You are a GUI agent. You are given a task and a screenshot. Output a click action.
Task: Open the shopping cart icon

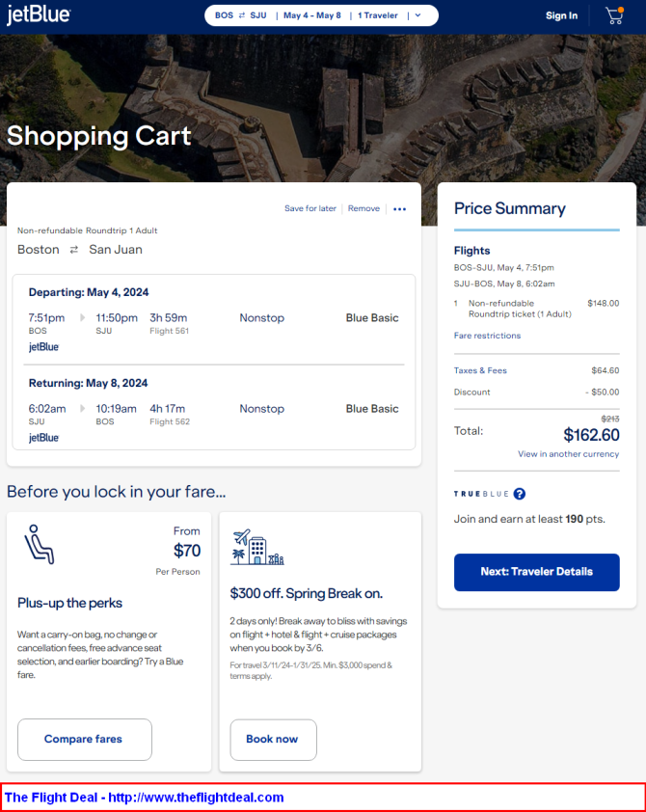(x=614, y=15)
